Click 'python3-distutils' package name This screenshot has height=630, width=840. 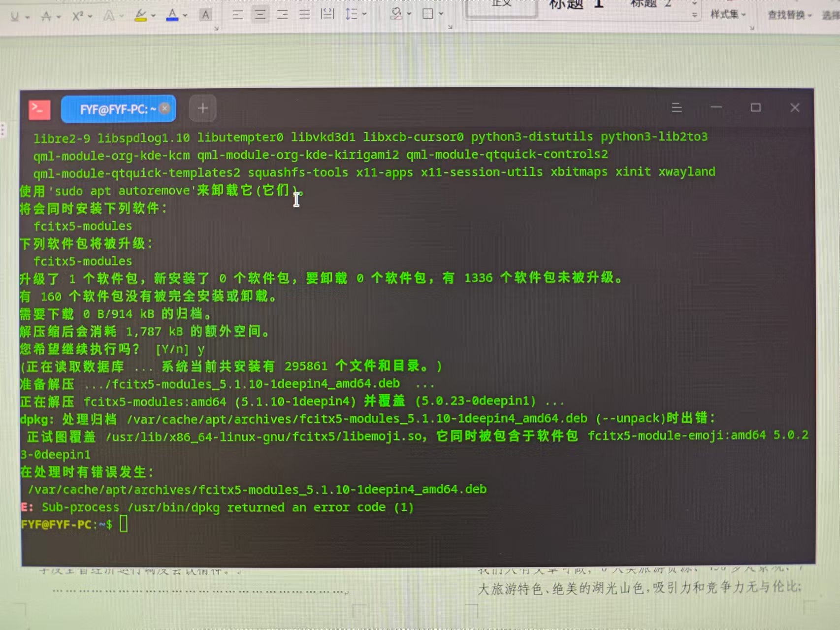click(532, 136)
